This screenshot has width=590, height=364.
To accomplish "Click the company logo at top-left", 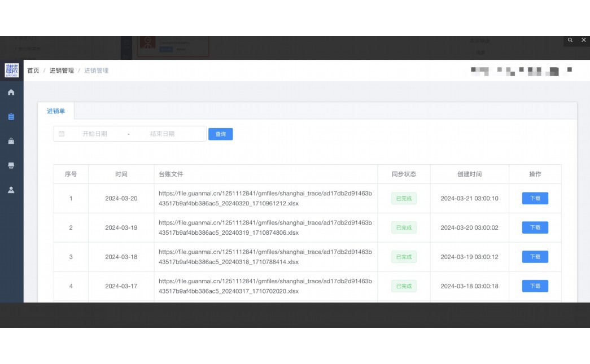I will click(11, 70).
